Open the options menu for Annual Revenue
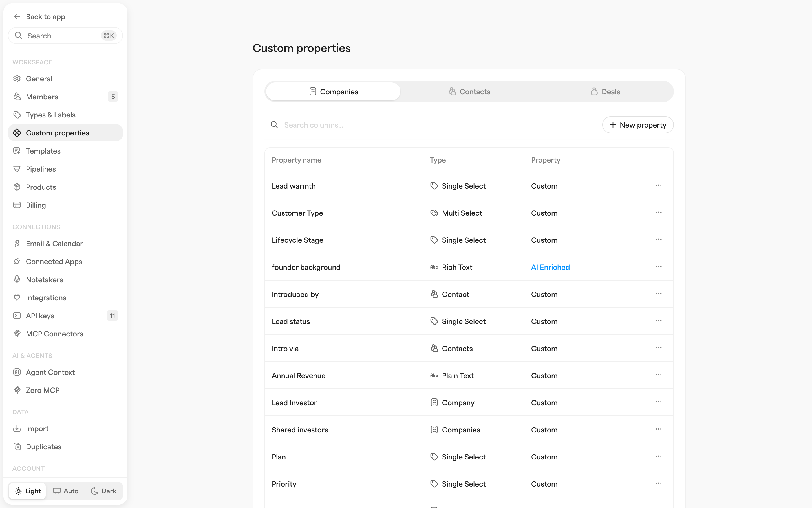This screenshot has width=812, height=508. (658, 375)
